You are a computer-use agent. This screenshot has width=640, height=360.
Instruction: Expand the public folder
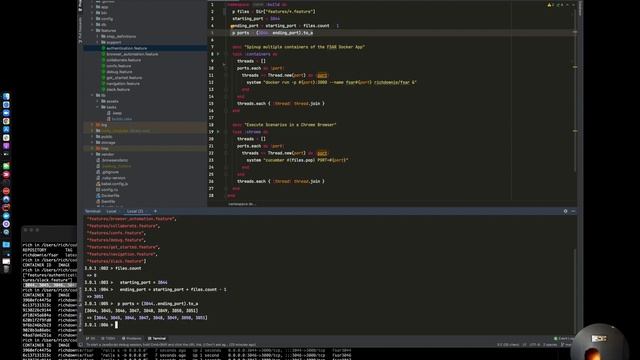[x=93, y=137]
